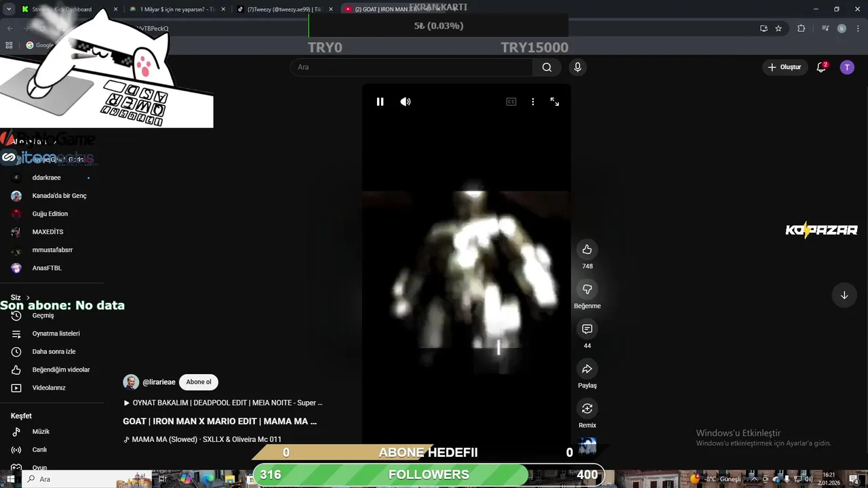Screen dimensions: 868x488
Task: Switch to the Tweezy TikTok tab
Action: tap(283, 9)
